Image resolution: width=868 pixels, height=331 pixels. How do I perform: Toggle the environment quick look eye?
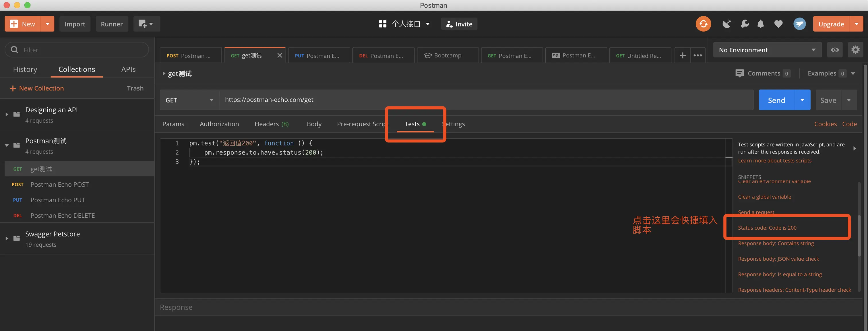click(x=835, y=50)
